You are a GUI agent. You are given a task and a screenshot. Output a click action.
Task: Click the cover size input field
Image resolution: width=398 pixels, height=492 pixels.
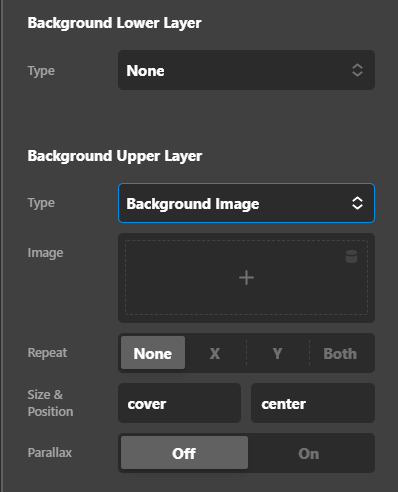point(179,403)
